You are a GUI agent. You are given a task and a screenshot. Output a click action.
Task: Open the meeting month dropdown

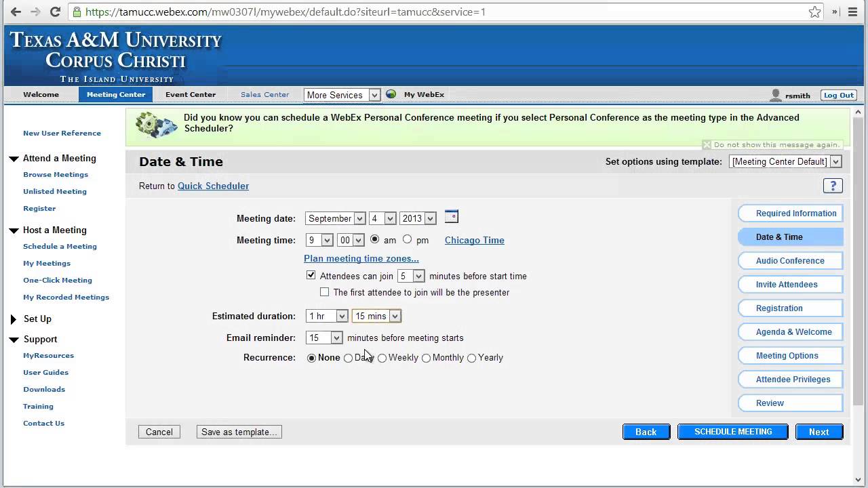[x=335, y=218]
